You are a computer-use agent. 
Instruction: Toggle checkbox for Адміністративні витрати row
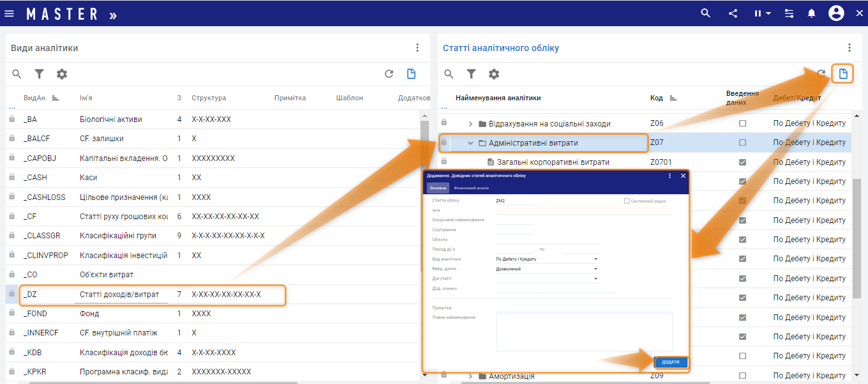tap(742, 142)
